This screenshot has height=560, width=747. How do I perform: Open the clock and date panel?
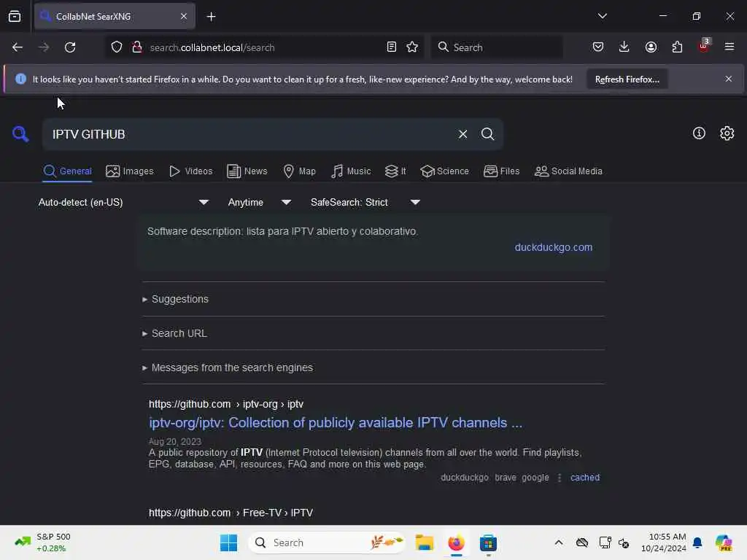(664, 542)
